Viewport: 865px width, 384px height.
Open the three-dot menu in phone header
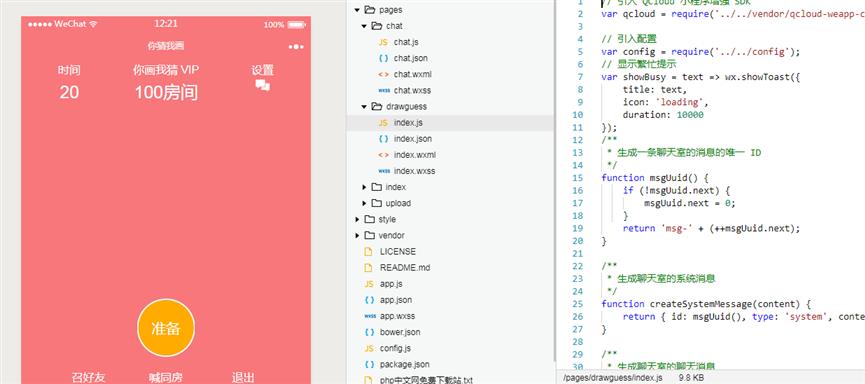(296, 47)
